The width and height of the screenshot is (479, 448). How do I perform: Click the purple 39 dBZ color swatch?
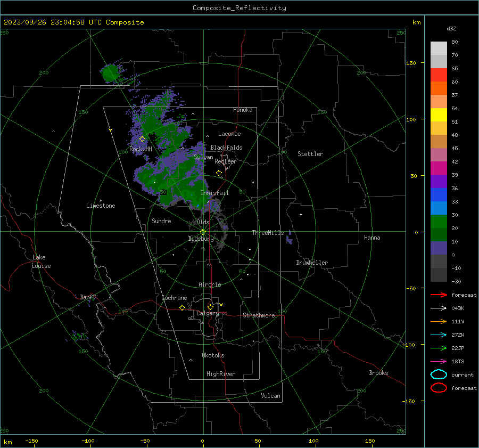[439, 181]
